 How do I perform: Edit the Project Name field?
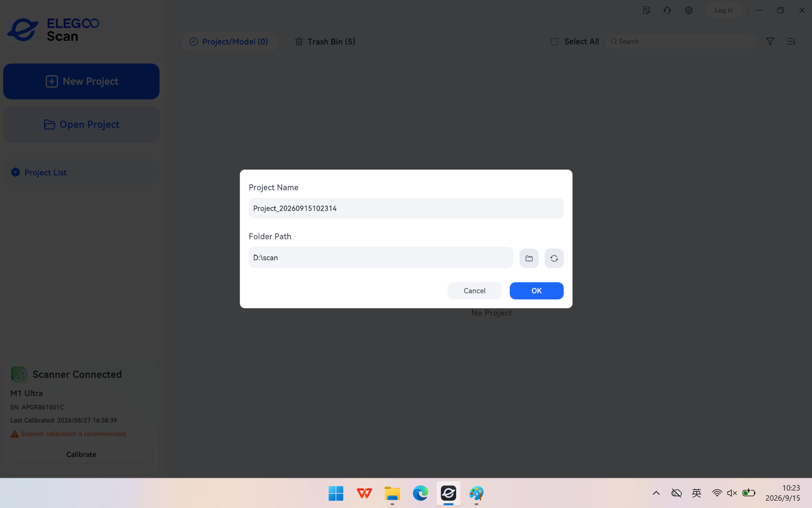coord(406,208)
